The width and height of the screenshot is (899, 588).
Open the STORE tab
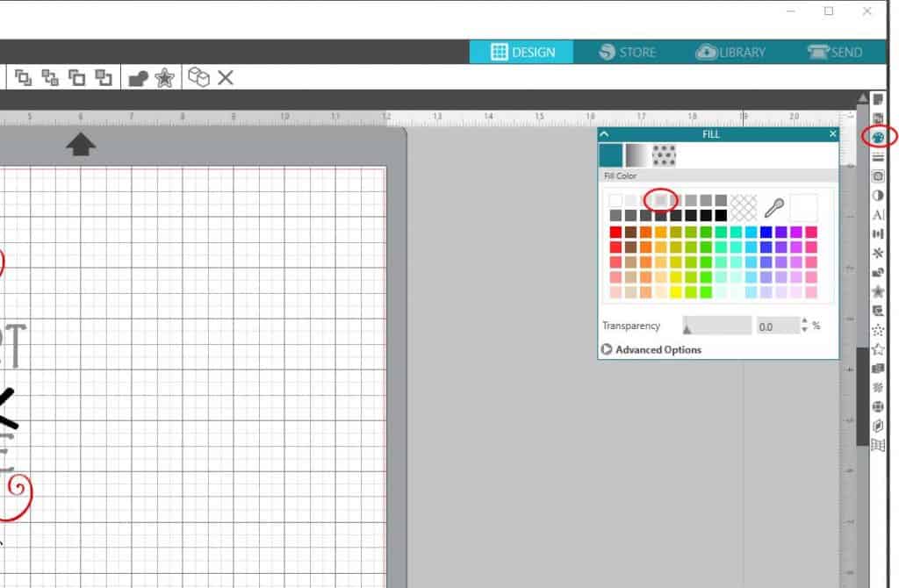(627, 52)
